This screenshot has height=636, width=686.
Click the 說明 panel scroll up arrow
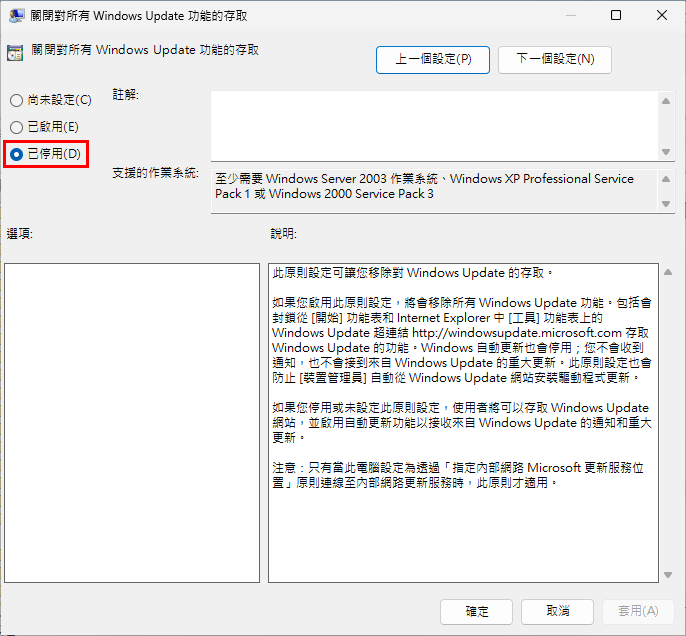[668, 272]
